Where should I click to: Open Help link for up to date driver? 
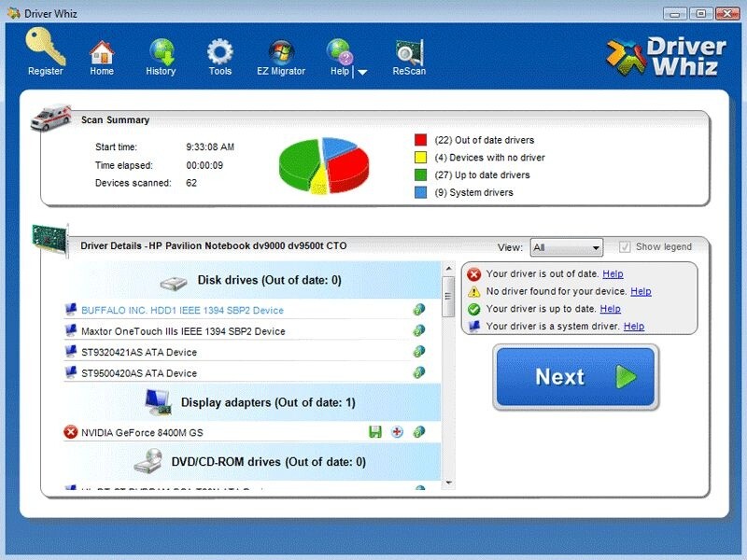coord(611,309)
